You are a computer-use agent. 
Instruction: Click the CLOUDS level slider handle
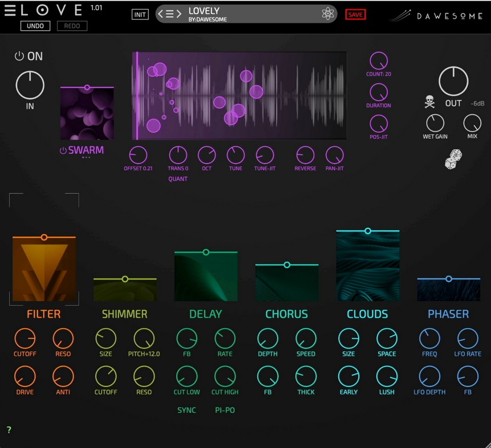point(368,231)
